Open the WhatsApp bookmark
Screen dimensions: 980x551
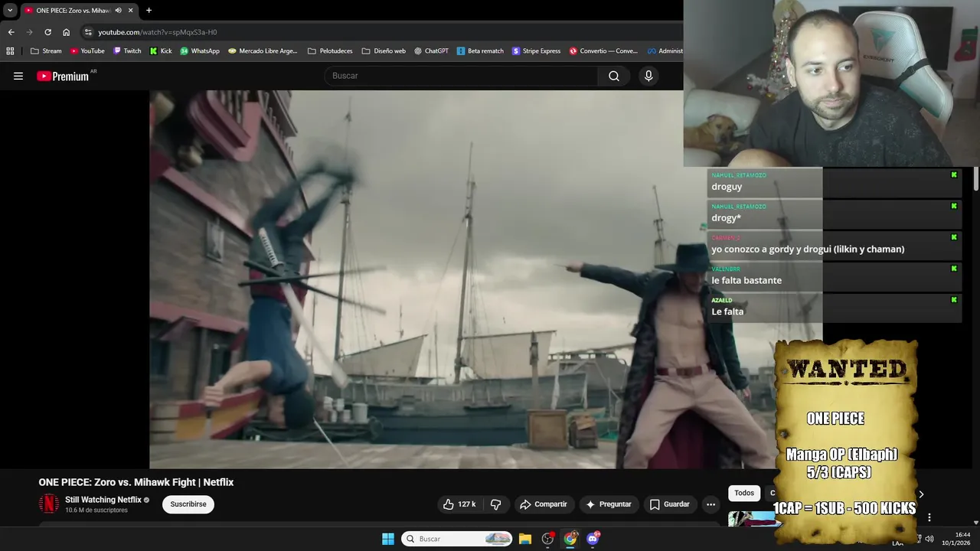tap(200, 51)
